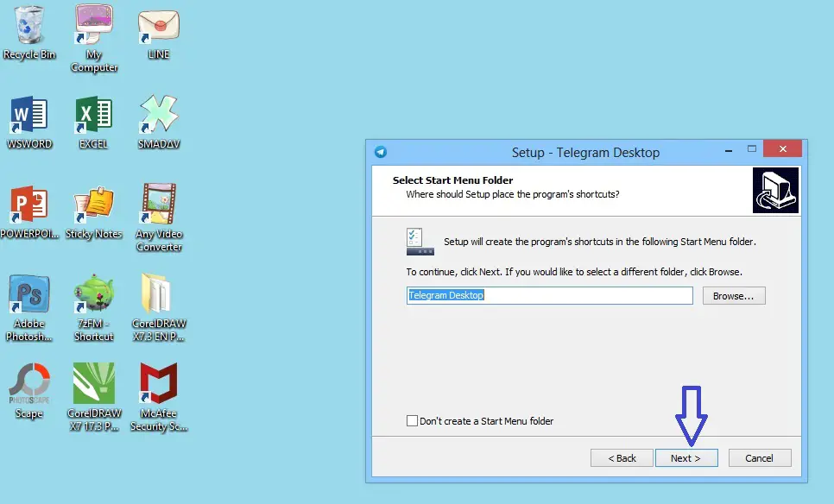Cancel the Telegram Desktop setup
Viewport: 834px width, 504px height.
point(760,458)
